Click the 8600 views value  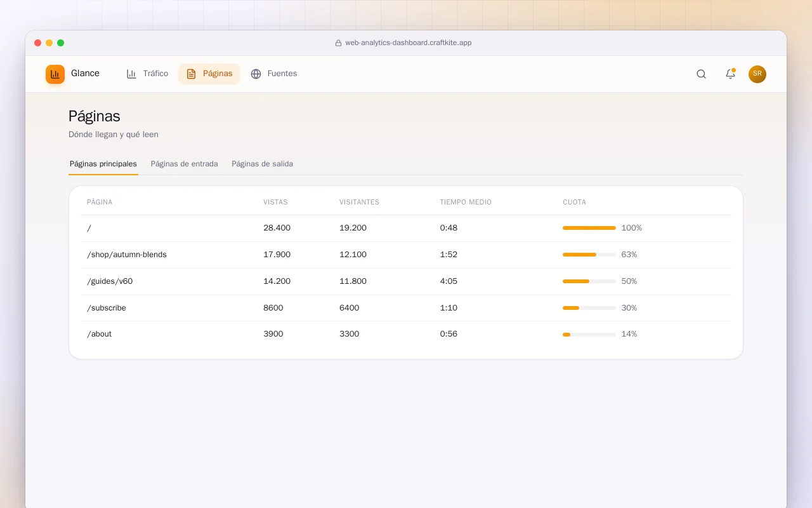click(273, 308)
